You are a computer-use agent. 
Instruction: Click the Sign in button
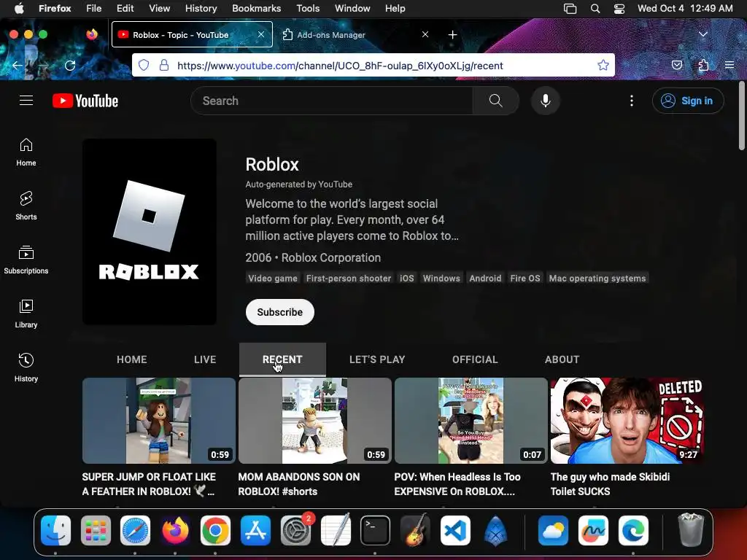pyautogui.click(x=688, y=101)
